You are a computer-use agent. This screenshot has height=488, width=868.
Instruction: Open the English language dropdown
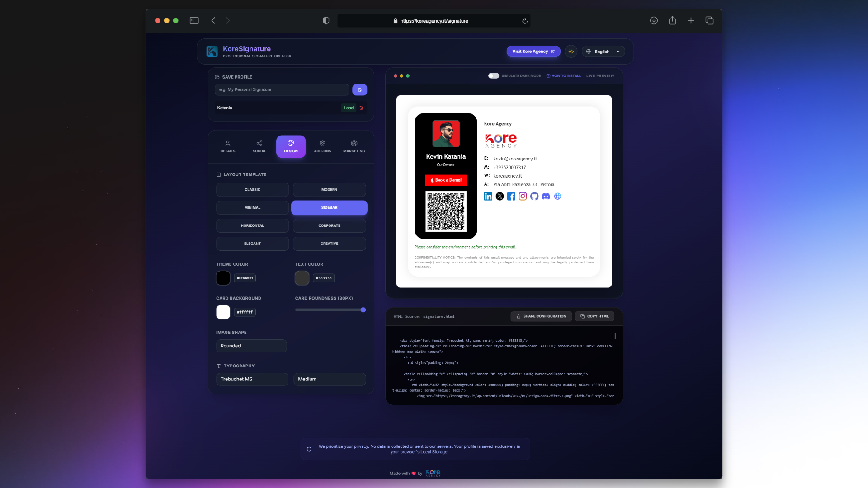(x=604, y=52)
